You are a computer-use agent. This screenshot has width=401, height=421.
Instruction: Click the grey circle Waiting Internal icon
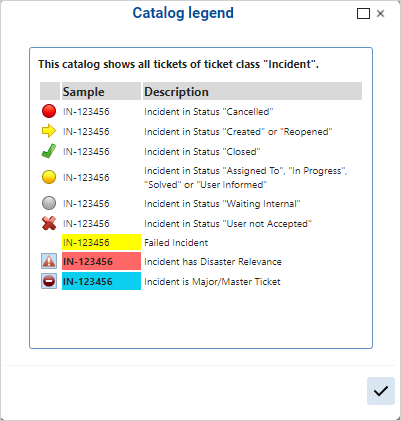[x=49, y=203]
